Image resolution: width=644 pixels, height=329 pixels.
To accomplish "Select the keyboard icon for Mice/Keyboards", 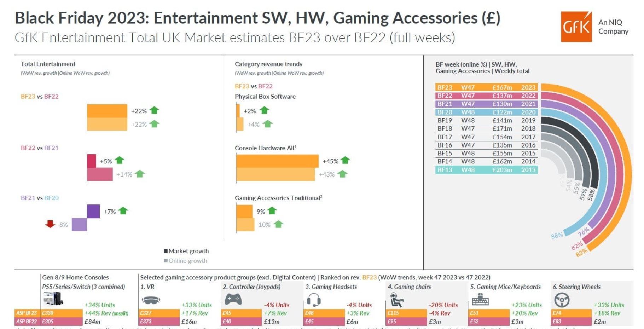I will coord(480,300).
